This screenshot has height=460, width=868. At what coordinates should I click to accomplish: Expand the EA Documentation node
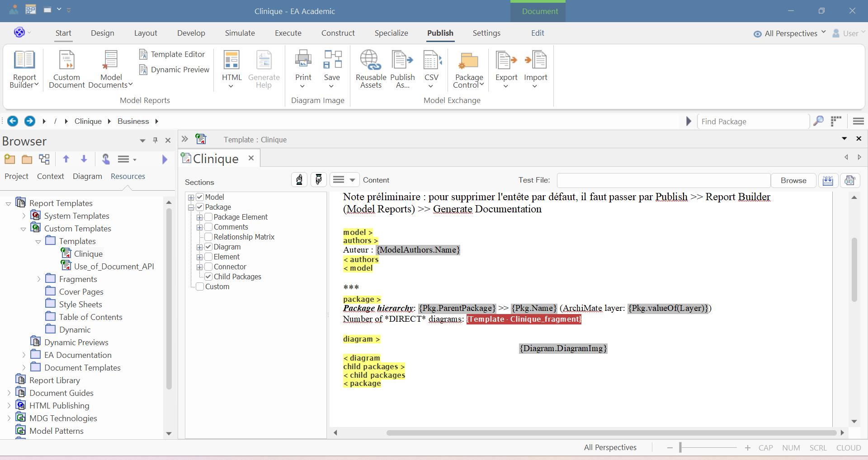pyautogui.click(x=24, y=355)
